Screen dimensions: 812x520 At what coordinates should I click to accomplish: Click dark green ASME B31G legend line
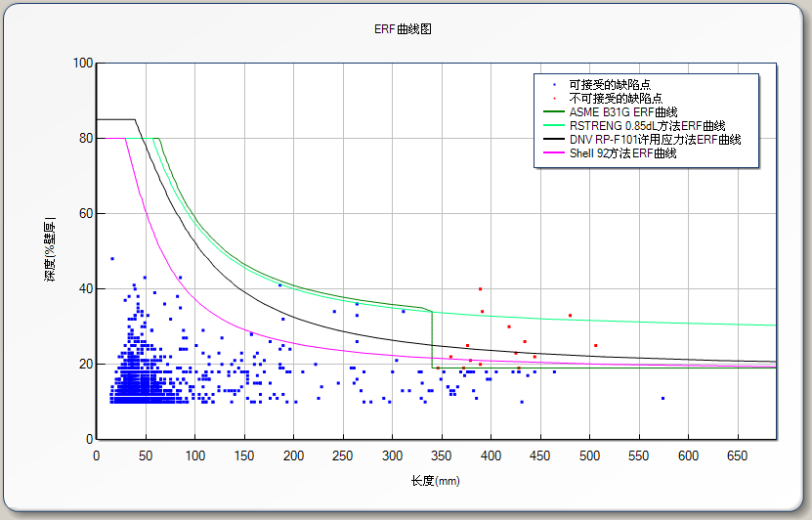tap(552, 112)
